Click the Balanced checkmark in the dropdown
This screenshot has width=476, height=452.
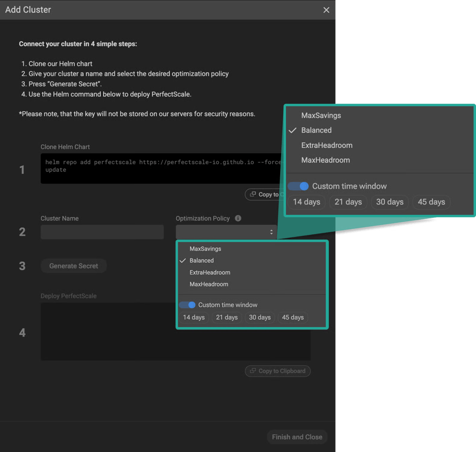[183, 260]
